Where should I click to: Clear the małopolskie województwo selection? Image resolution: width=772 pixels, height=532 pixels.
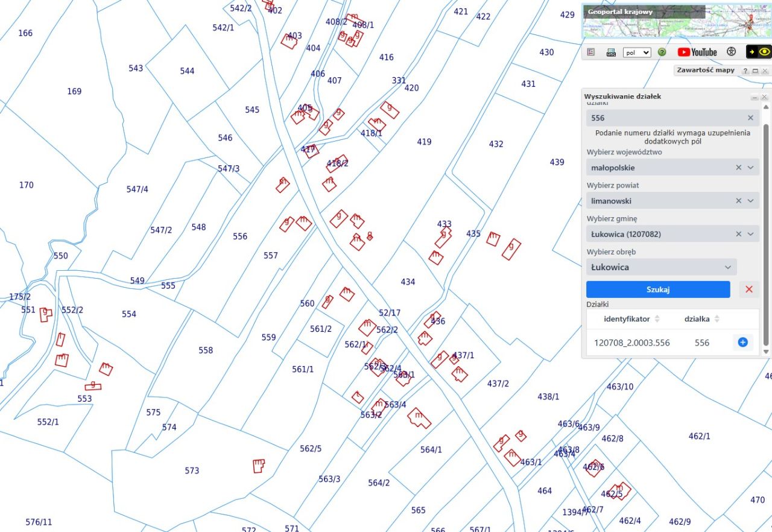click(x=739, y=168)
